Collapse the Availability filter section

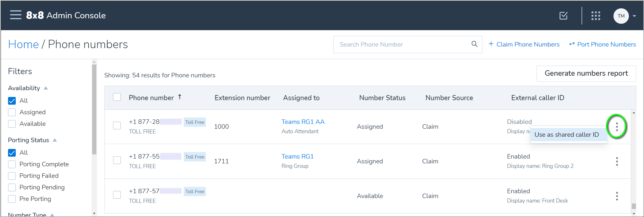(46, 88)
